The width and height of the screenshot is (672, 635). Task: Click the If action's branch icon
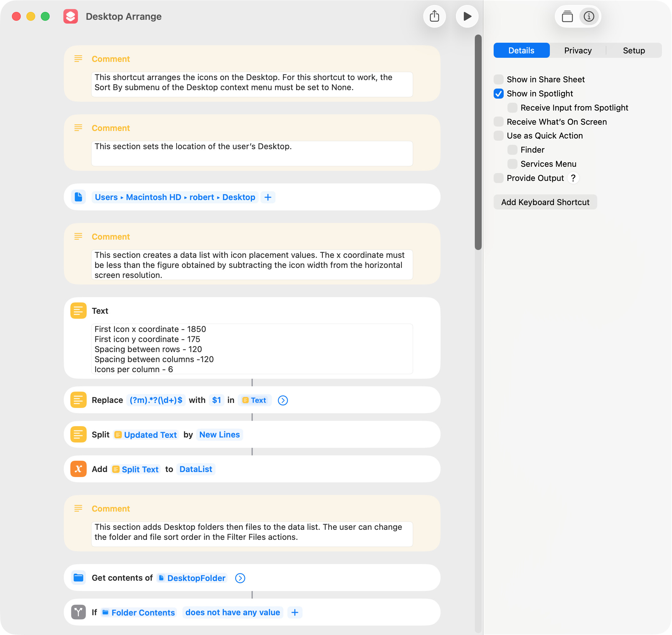pyautogui.click(x=78, y=612)
